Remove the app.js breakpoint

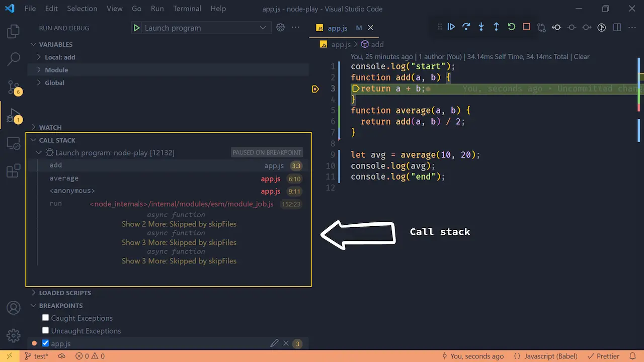286,343
